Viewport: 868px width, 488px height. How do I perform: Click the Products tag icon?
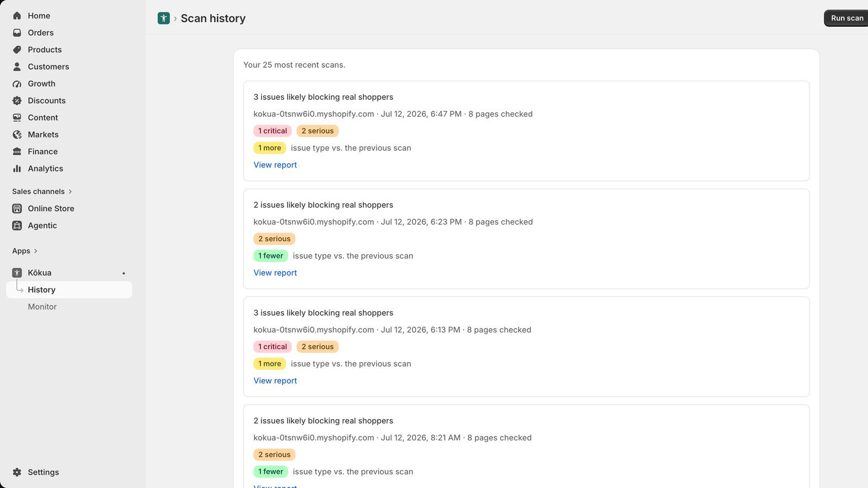17,49
